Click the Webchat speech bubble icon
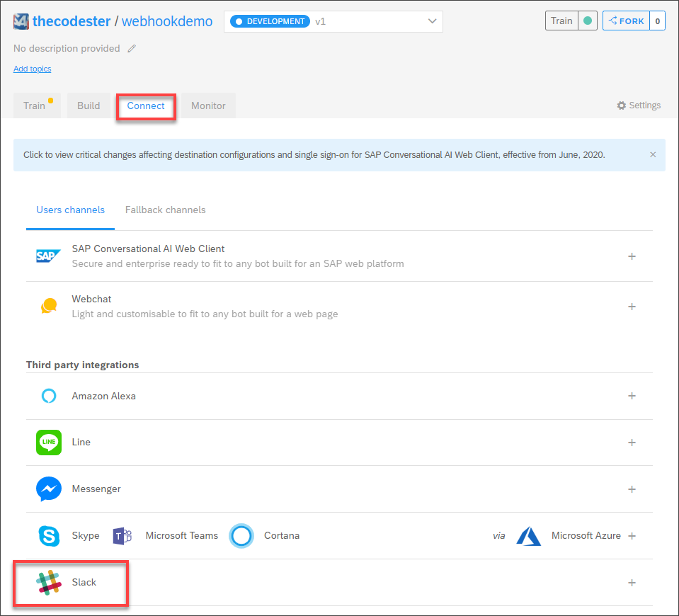679x616 pixels. point(49,306)
